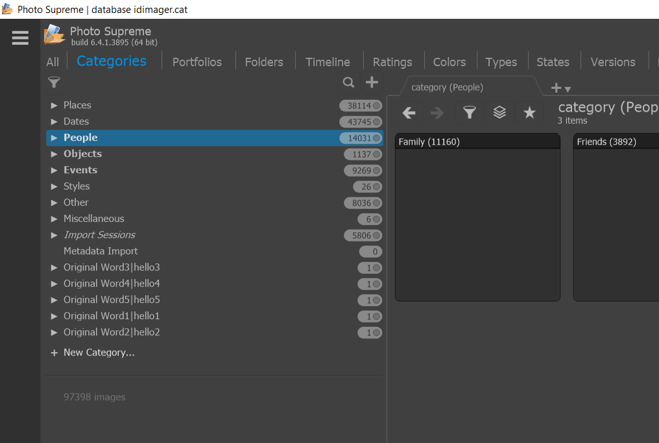Open the hamburger main menu
Screen dimensions: 659x443
(20, 38)
